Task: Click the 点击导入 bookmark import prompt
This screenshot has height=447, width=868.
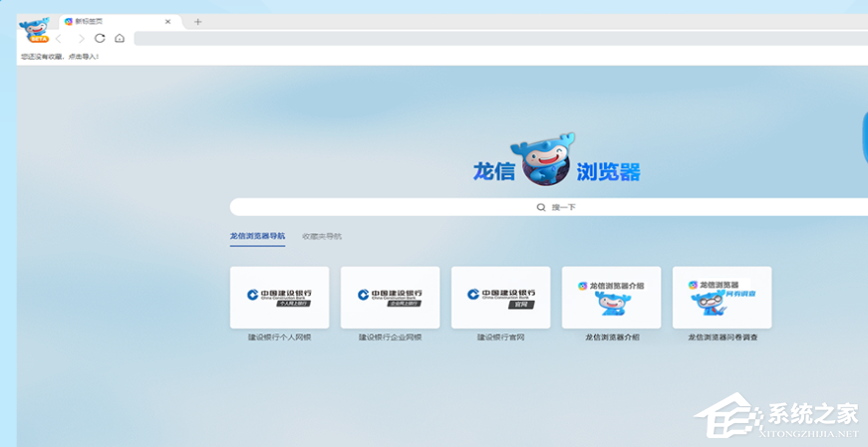Action: pos(83,57)
